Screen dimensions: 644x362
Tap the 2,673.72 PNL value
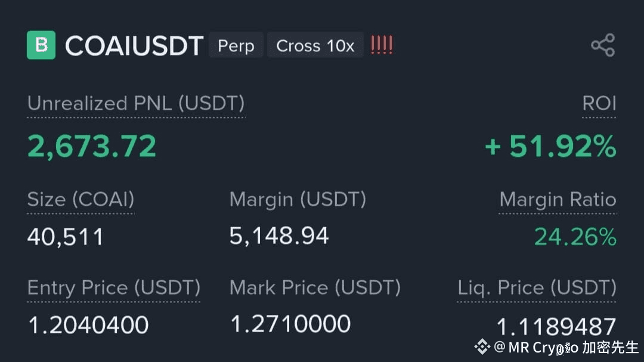click(92, 146)
